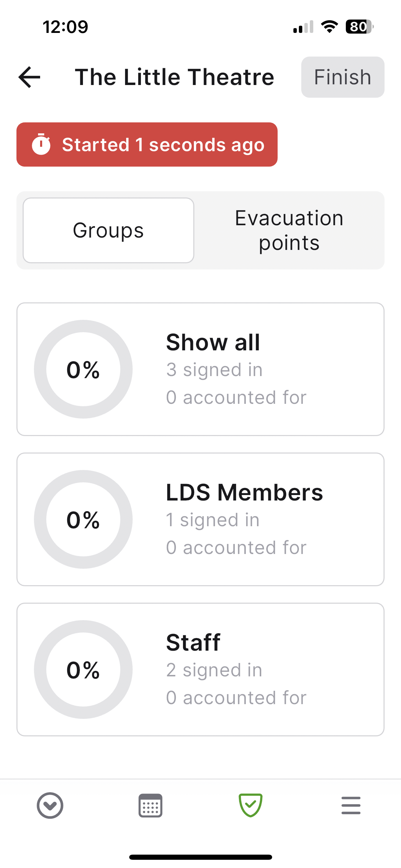Tap the Show all 0% progress ring
This screenshot has width=401, height=868.
[83, 369]
